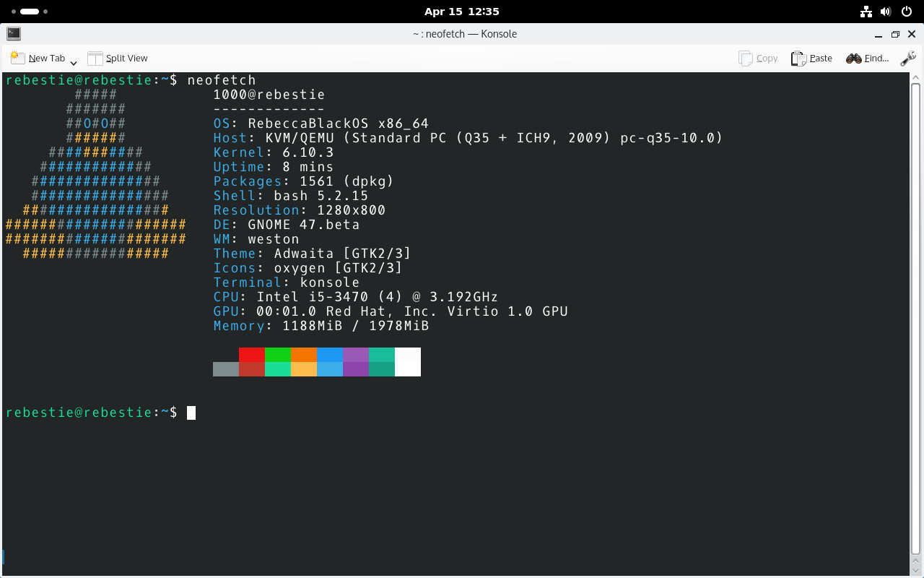Click the "DE: GNOME 47.beta" line
924x578 pixels.
[x=287, y=225]
